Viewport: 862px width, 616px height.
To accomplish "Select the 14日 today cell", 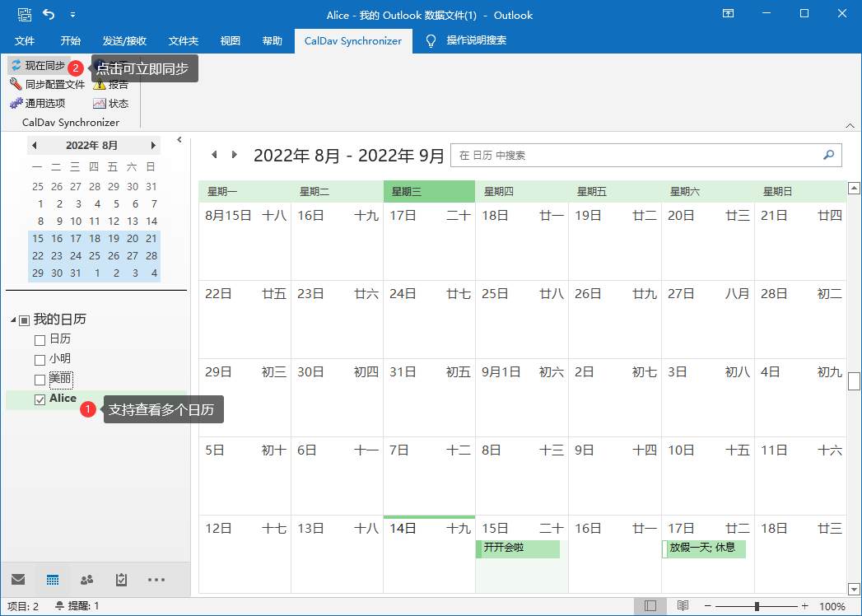I will 429,554.
